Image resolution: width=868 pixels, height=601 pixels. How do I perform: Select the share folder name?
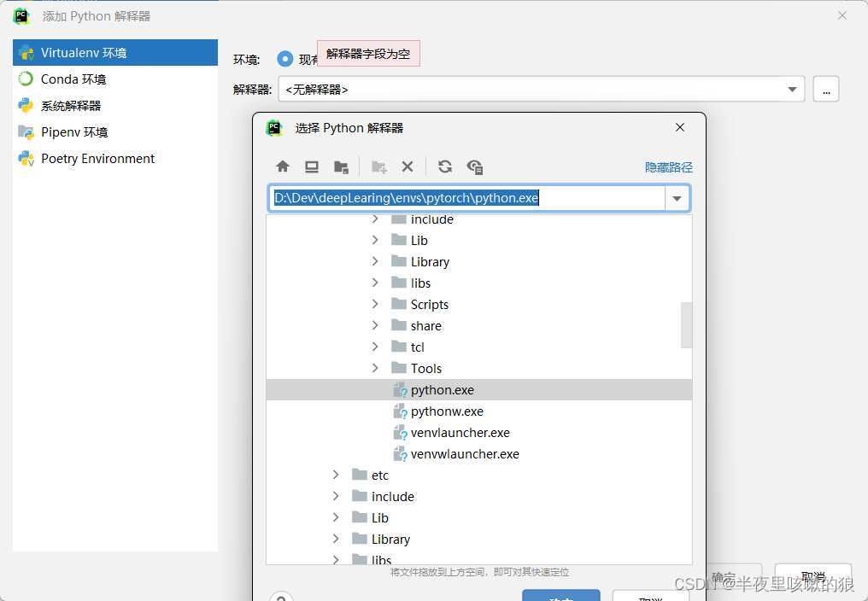coord(425,326)
